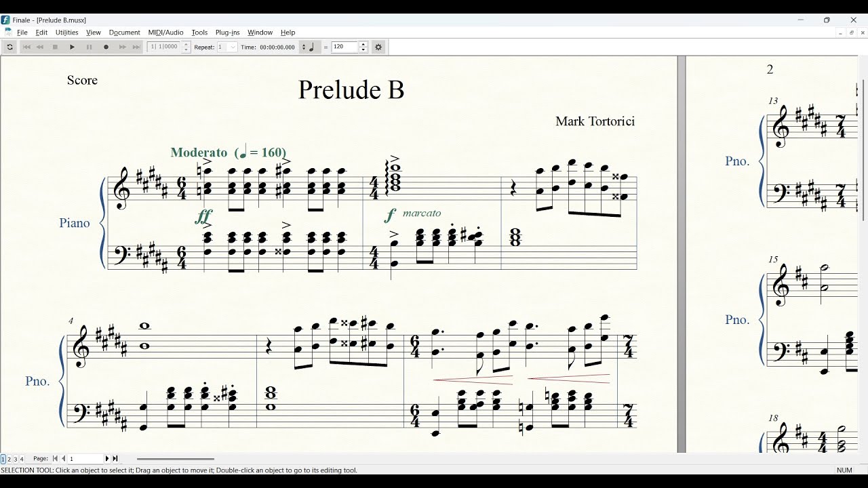Minimize the inner document window
Viewport: 868px width, 488px height.
[841, 32]
